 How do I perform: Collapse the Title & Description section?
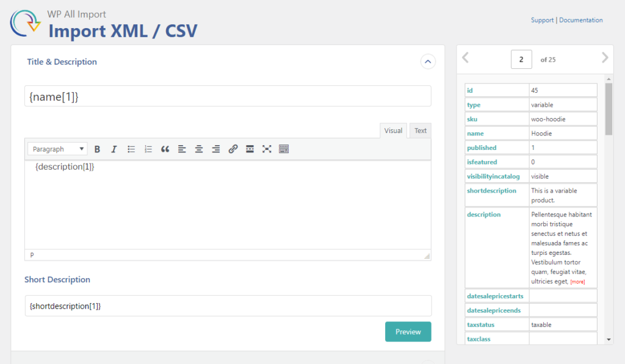click(428, 62)
